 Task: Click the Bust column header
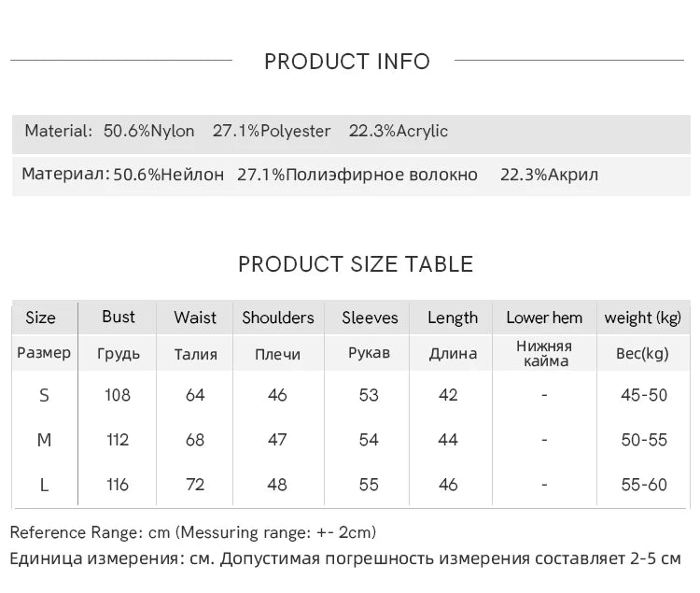[x=119, y=317]
